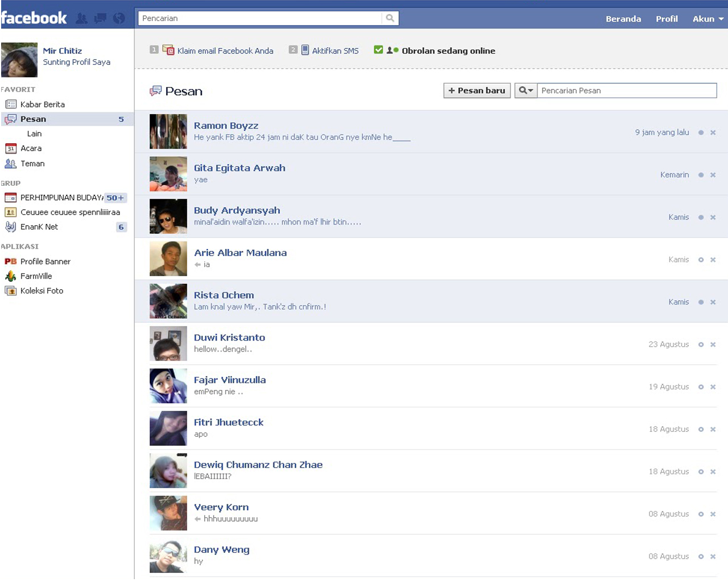Select Pesan in the sidebar
728x582 pixels.
tap(67, 119)
